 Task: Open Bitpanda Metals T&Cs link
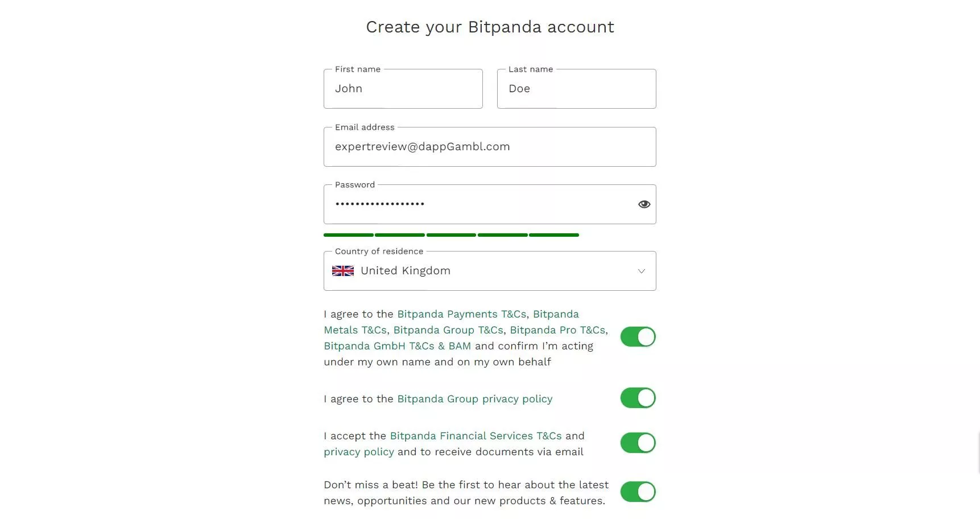452,322
